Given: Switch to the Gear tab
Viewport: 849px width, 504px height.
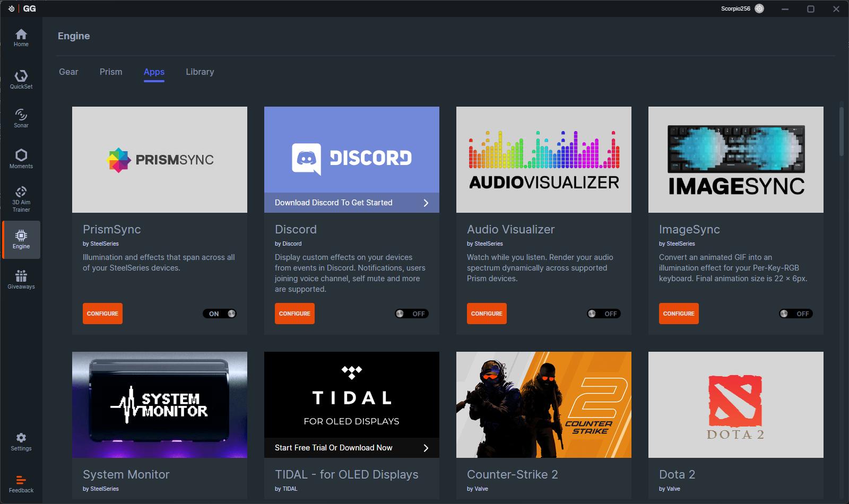Looking at the screenshot, I should pos(68,72).
